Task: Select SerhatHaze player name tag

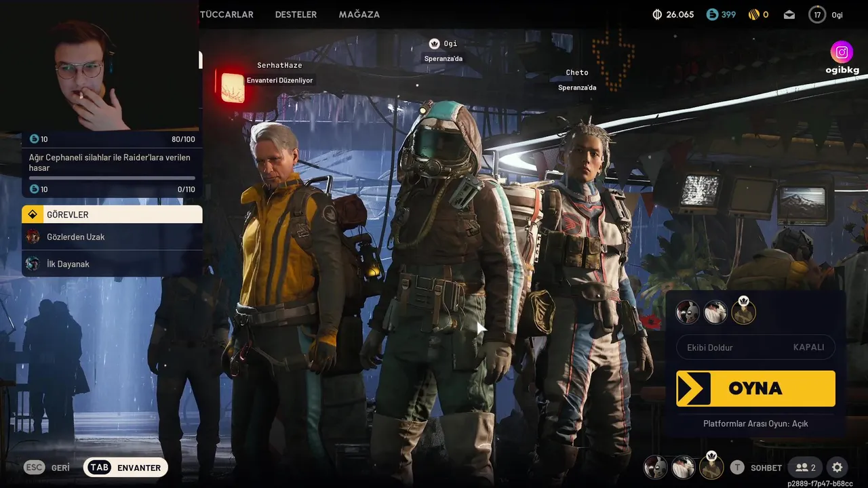Action: click(x=279, y=65)
